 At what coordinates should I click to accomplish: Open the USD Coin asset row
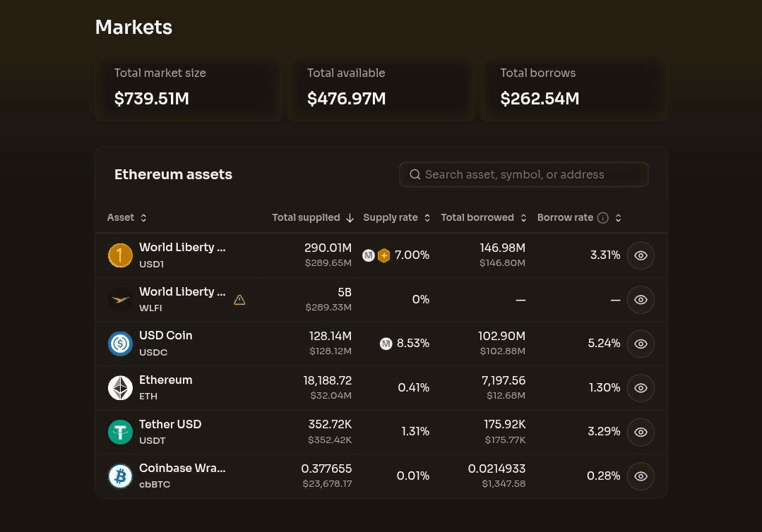pos(381,344)
